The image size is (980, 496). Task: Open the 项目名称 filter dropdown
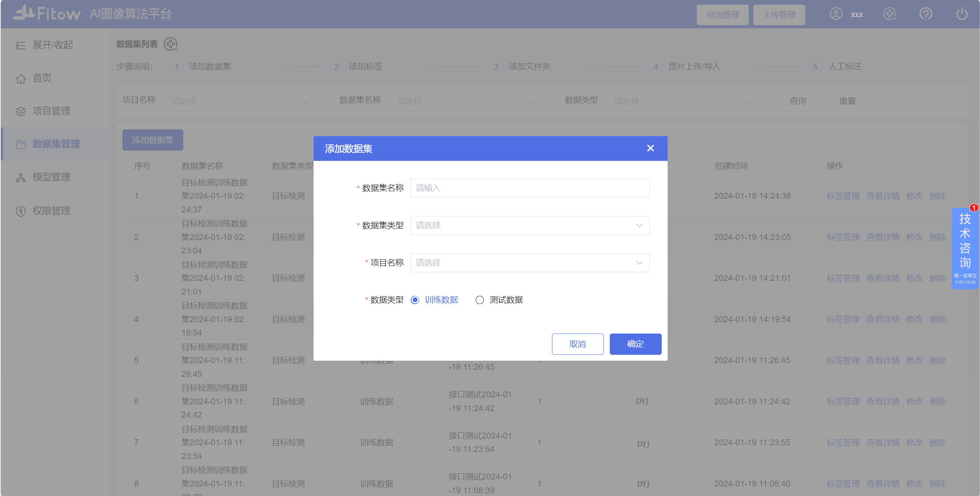coord(239,101)
